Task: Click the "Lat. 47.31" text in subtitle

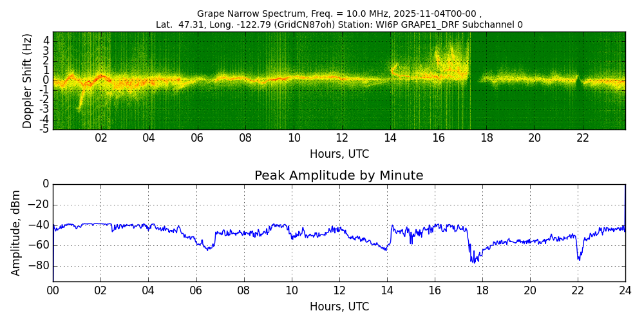Action: pyautogui.click(x=180, y=24)
